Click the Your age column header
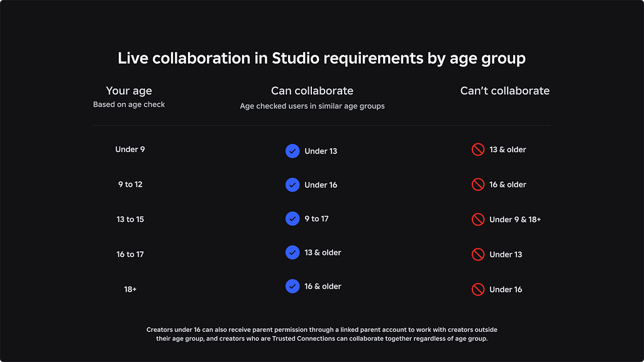Viewport: 644px width, 362px height. pos(129,91)
